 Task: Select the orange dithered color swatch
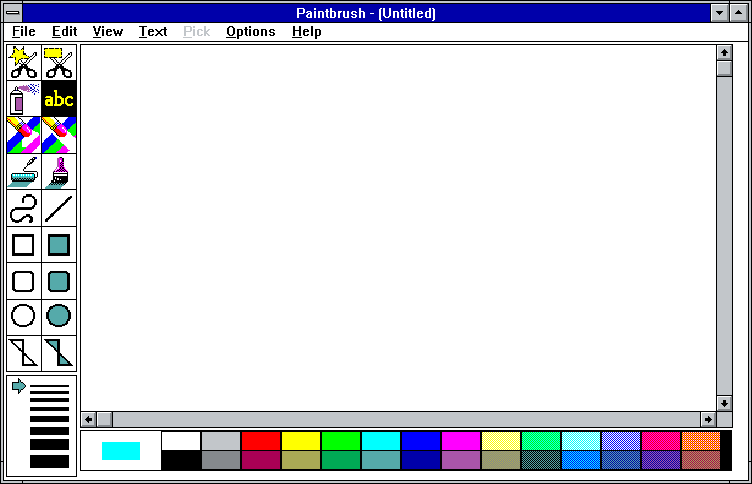tap(701, 441)
